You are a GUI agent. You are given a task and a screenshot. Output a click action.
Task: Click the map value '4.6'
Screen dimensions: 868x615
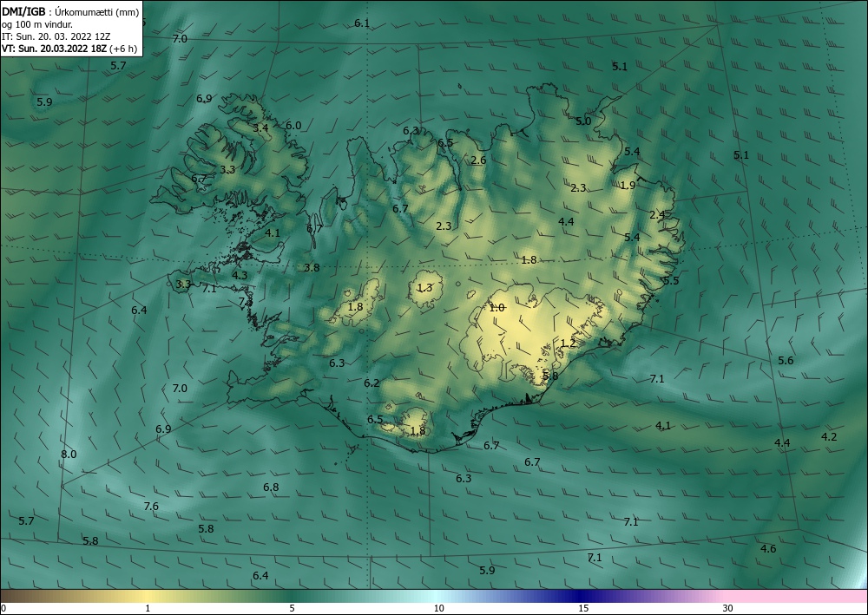768,548
